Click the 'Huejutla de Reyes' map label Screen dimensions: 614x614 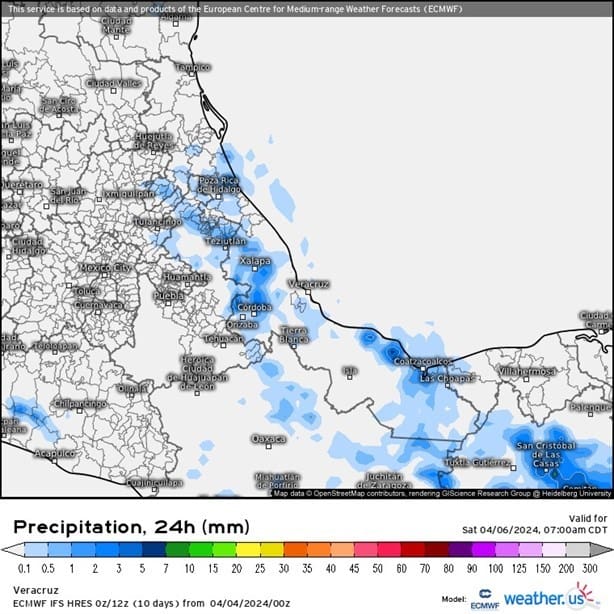tap(154, 141)
